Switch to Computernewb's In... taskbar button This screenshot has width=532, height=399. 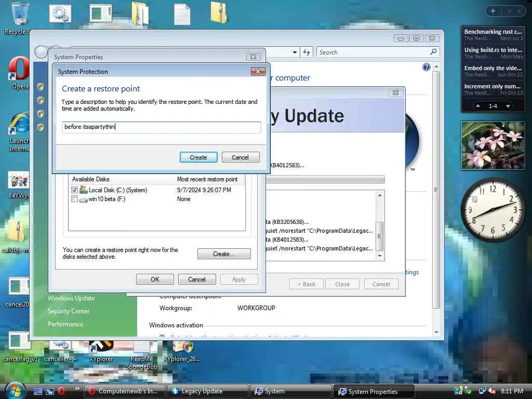coord(124,391)
